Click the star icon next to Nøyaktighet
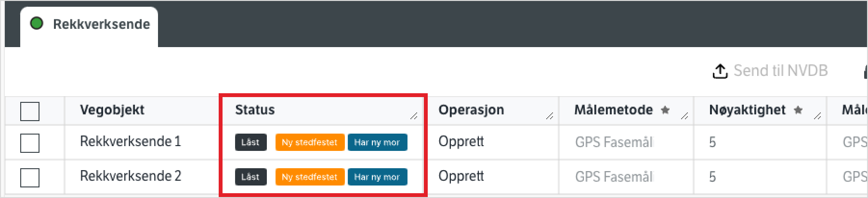The height and width of the screenshot is (198, 868). tap(798, 110)
